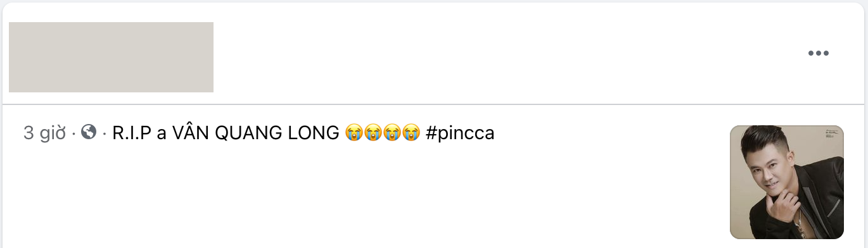Click the second crying emoji
Screen dimensions: 868x248
(x=373, y=133)
